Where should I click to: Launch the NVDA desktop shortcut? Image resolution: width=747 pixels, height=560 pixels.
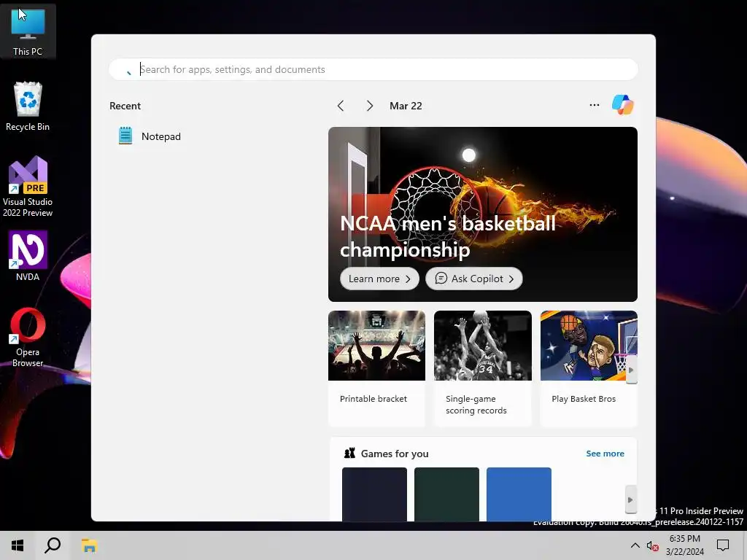point(28,256)
